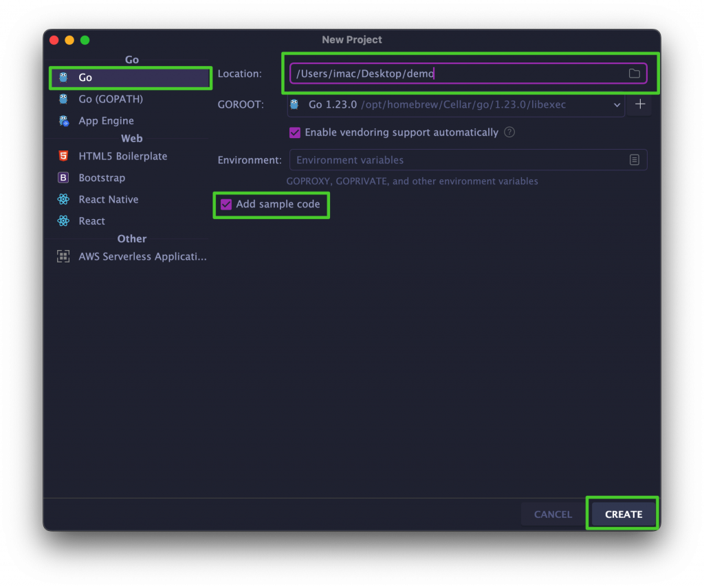Minimize the New Project window
The width and height of the screenshot is (704, 588).
point(69,40)
